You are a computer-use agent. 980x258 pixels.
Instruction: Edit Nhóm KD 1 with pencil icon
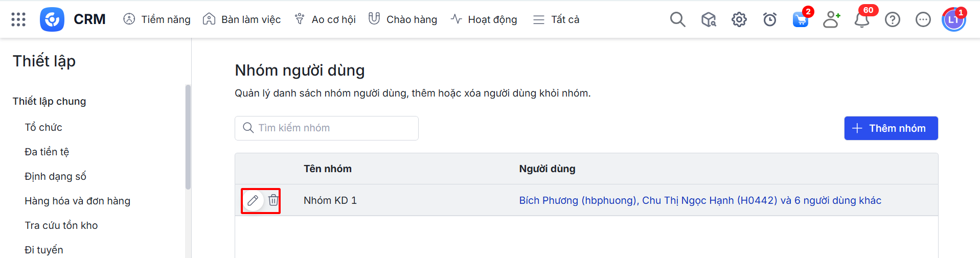tap(253, 200)
